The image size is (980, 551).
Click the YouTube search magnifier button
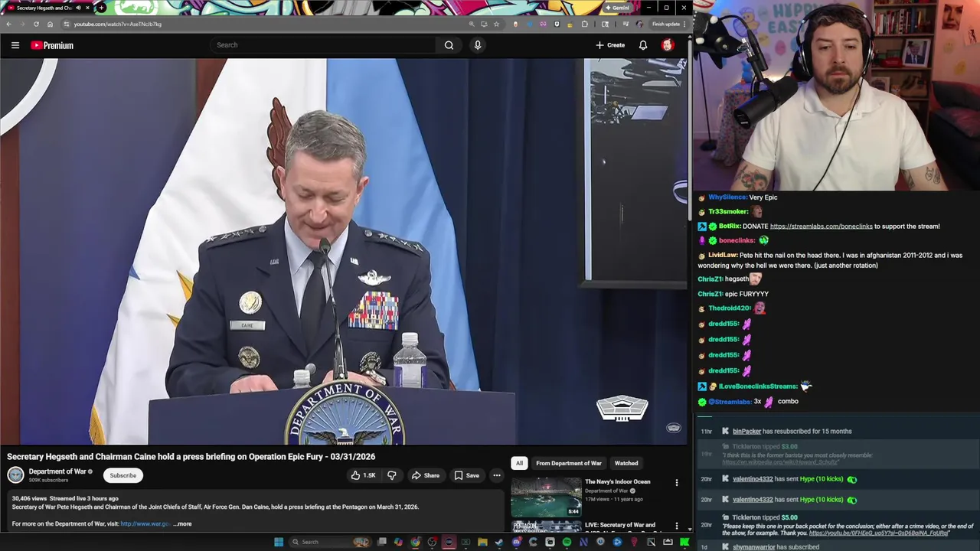pos(449,45)
